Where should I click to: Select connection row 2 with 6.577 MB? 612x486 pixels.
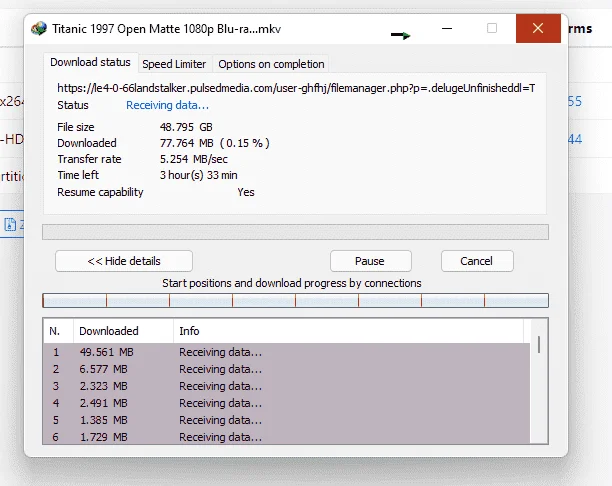point(286,369)
